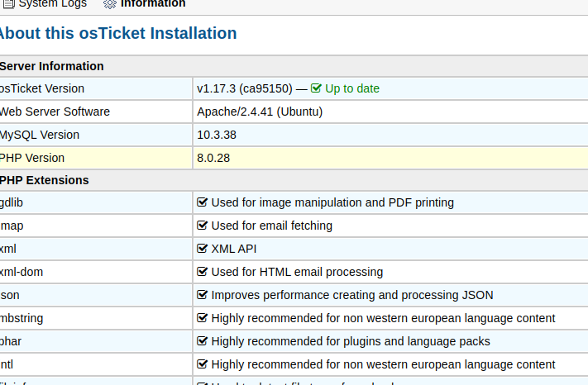Click the json extension check icon

(202, 295)
